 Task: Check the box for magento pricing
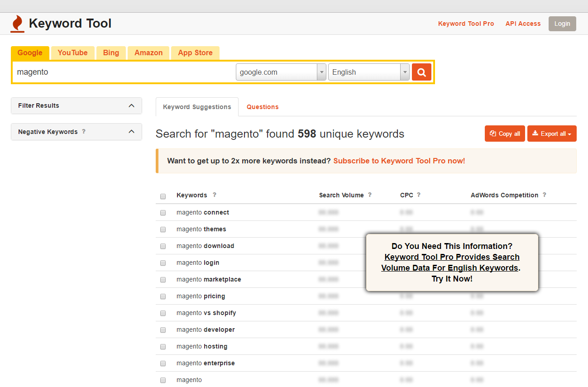point(163,296)
